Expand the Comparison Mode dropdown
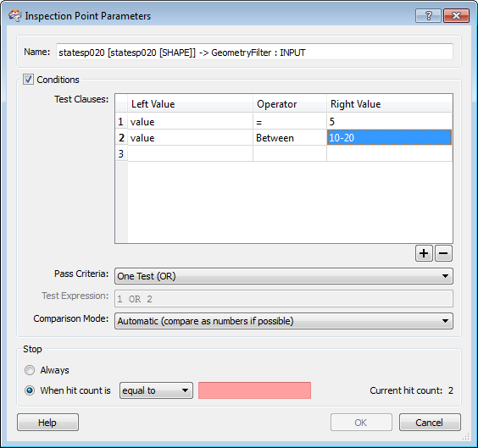Screen dimensions: 478x448 pos(284,321)
